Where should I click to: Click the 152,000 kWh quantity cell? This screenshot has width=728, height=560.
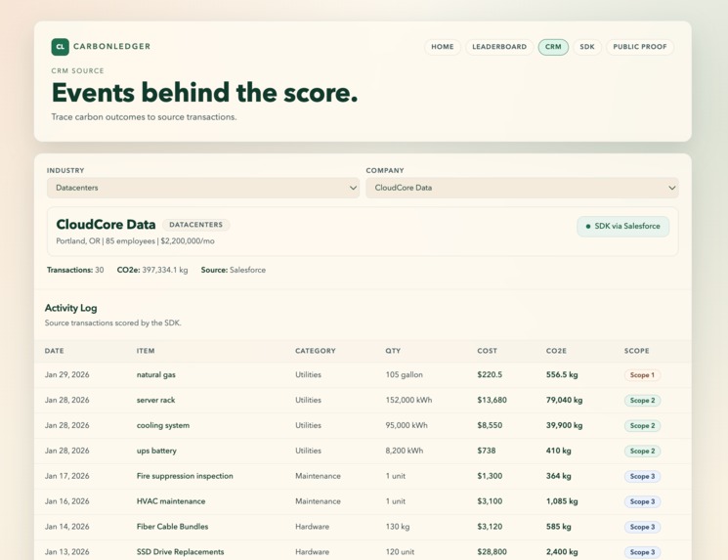pyautogui.click(x=408, y=400)
